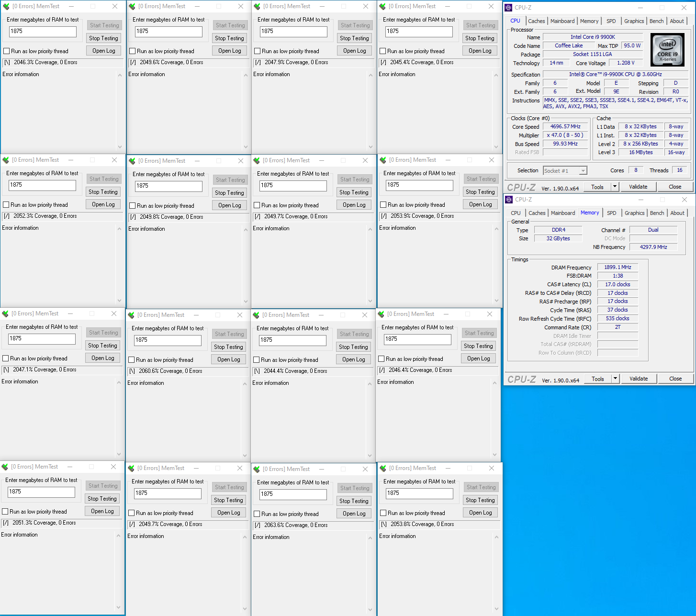Viewport: 696px width, 616px height.
Task: Open Log in the 2046.4% coverage MemTest window
Action: pyautogui.click(x=479, y=358)
